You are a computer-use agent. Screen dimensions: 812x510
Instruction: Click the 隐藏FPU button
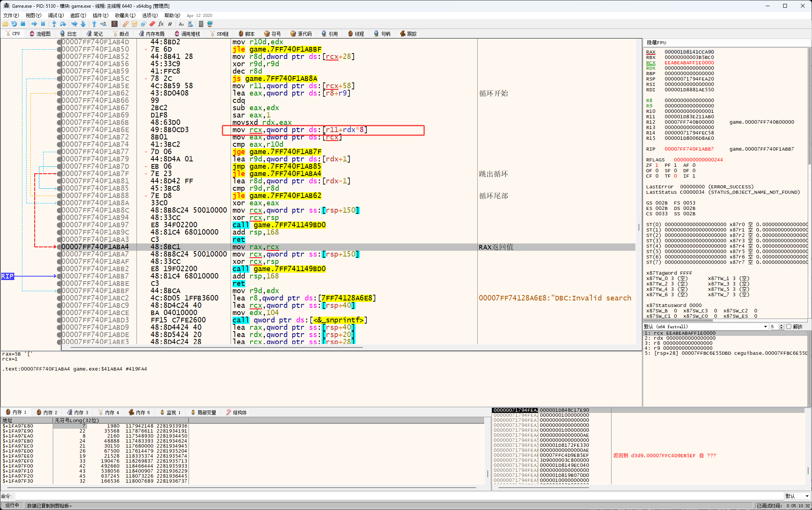pyautogui.click(x=657, y=43)
